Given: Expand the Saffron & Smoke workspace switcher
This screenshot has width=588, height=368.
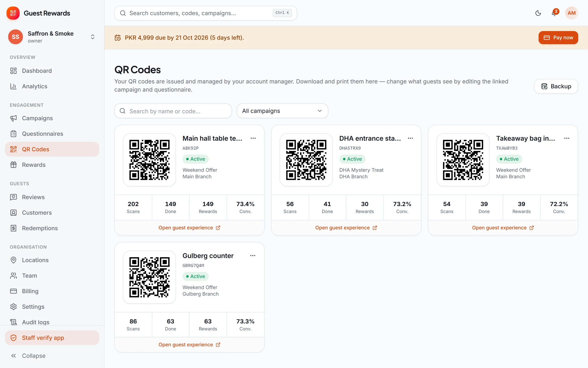Looking at the screenshot, I should pos(52,37).
